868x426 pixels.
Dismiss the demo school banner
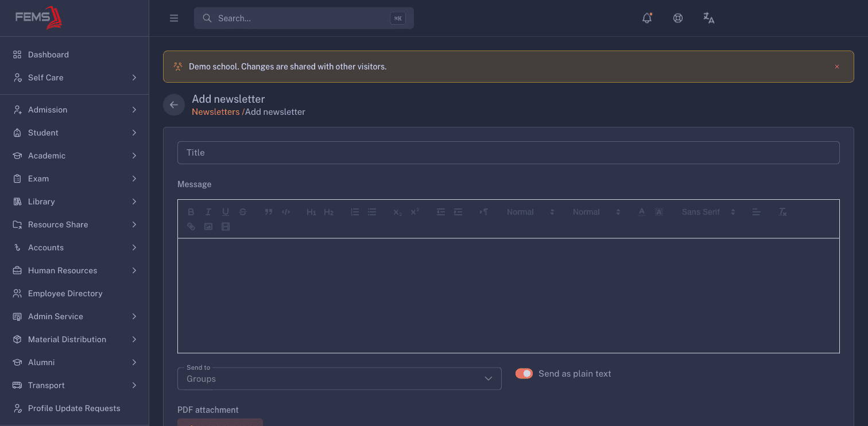[x=837, y=67]
